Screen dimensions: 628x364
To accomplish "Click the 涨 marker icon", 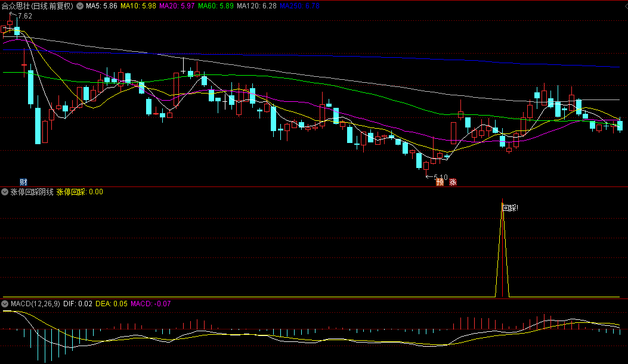I will point(453,182).
